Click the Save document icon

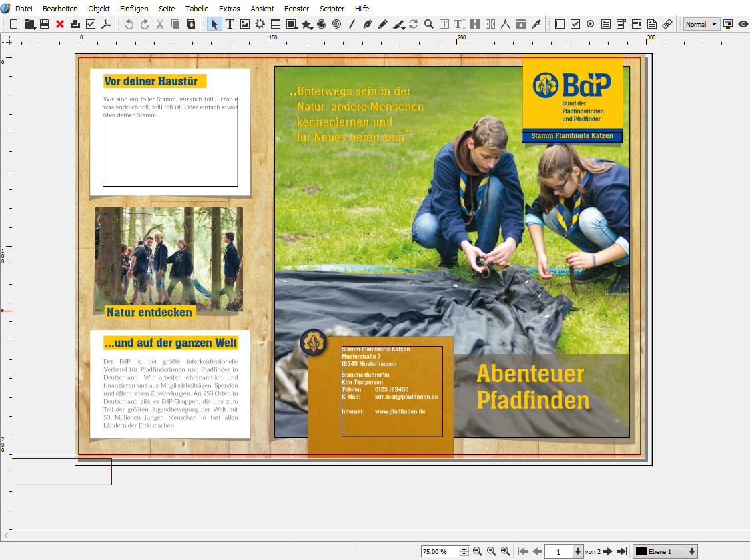[x=45, y=24]
